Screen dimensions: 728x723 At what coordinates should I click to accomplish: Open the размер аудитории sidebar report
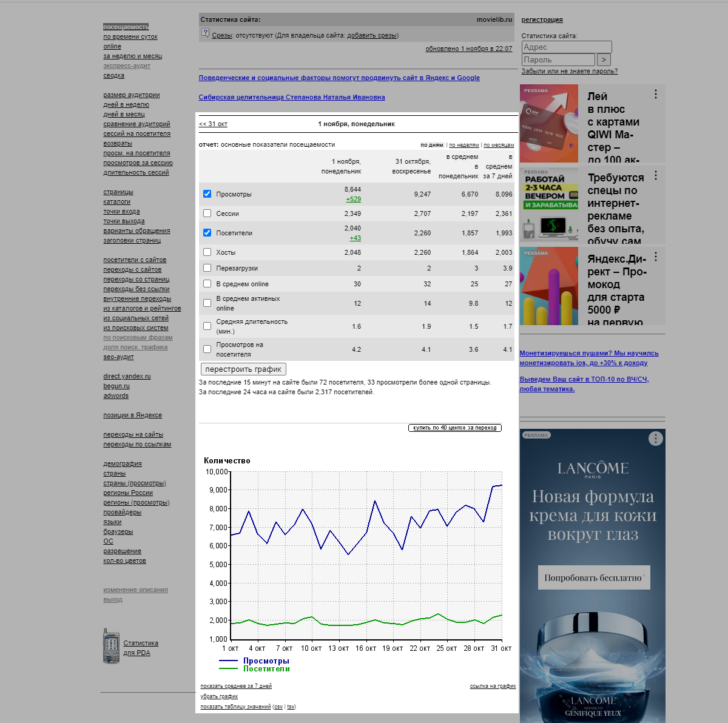pyautogui.click(x=132, y=95)
